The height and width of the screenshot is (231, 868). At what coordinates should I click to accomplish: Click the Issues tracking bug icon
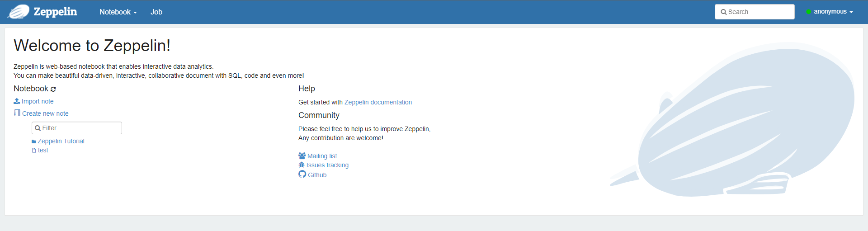302,165
